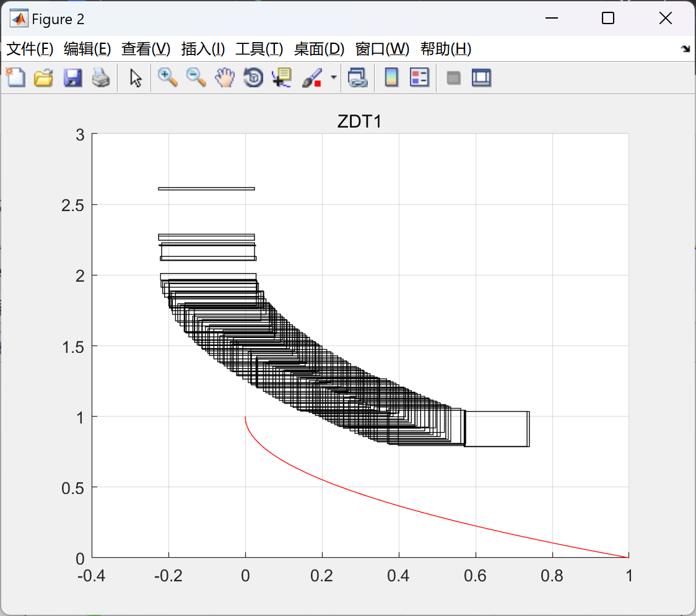Screen dimensions: 696x616
Task: Minimize the Figure 2 window
Action: point(551,18)
